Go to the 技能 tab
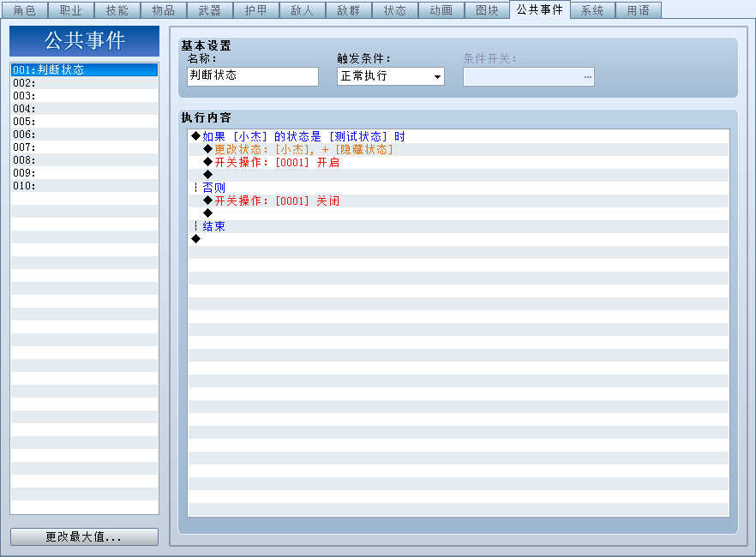This screenshot has height=557, width=756. 117,10
